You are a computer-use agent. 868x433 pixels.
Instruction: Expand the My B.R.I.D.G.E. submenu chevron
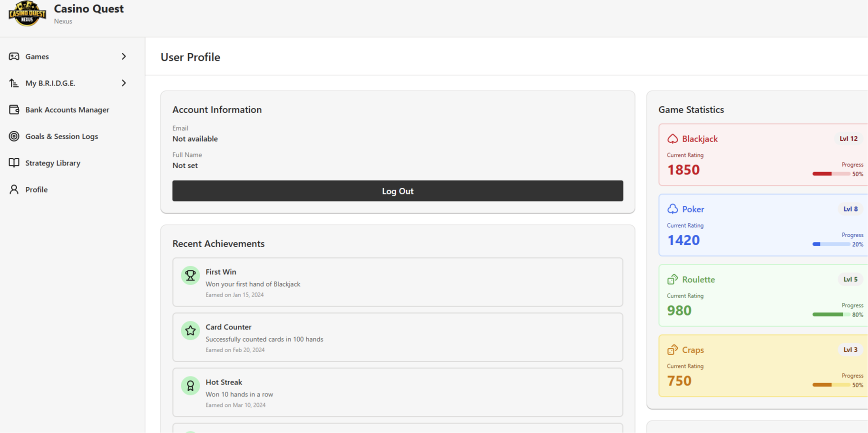pyautogui.click(x=124, y=83)
